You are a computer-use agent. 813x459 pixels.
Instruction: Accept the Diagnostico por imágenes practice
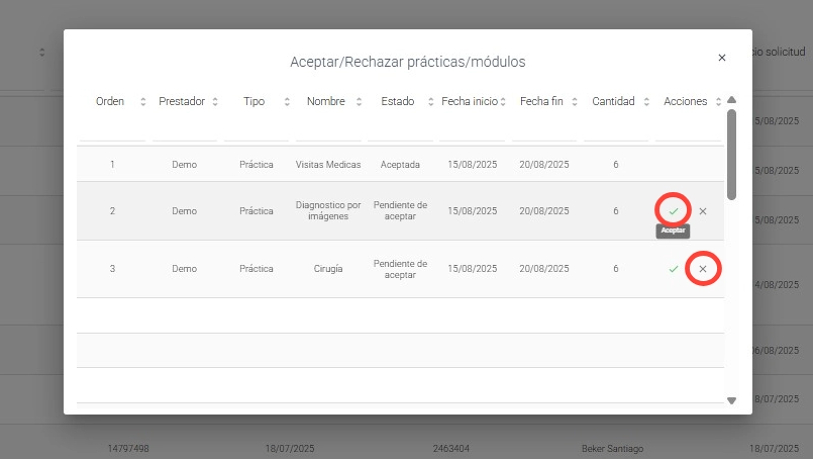pyautogui.click(x=673, y=211)
